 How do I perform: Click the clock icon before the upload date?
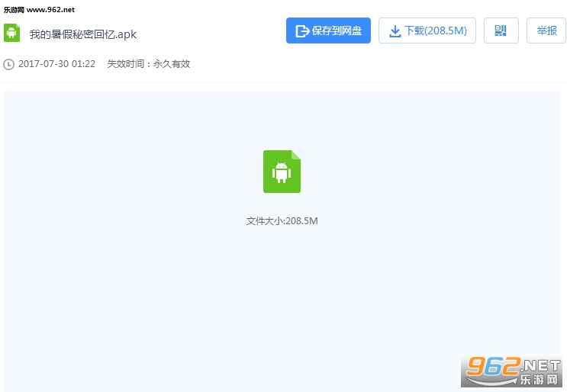coord(8,64)
